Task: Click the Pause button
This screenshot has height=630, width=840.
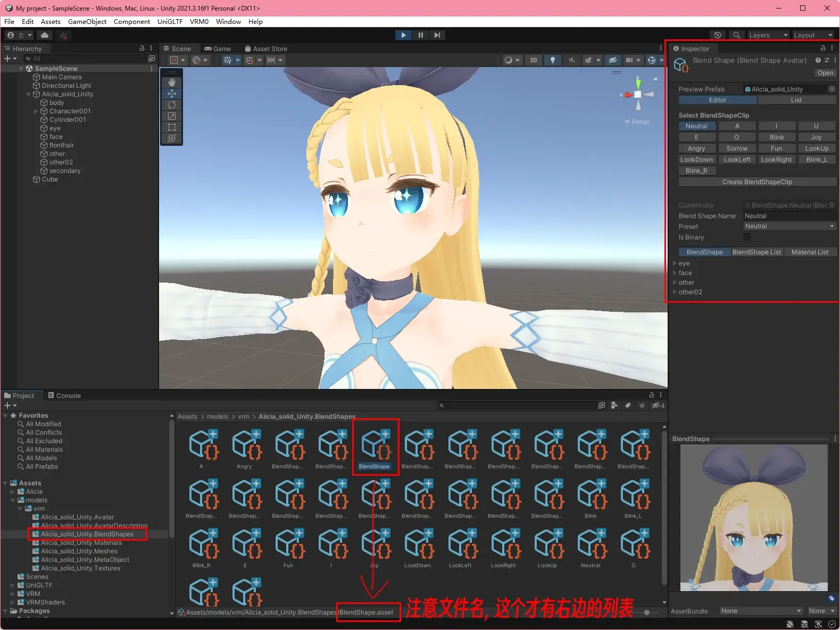Action: tap(421, 35)
